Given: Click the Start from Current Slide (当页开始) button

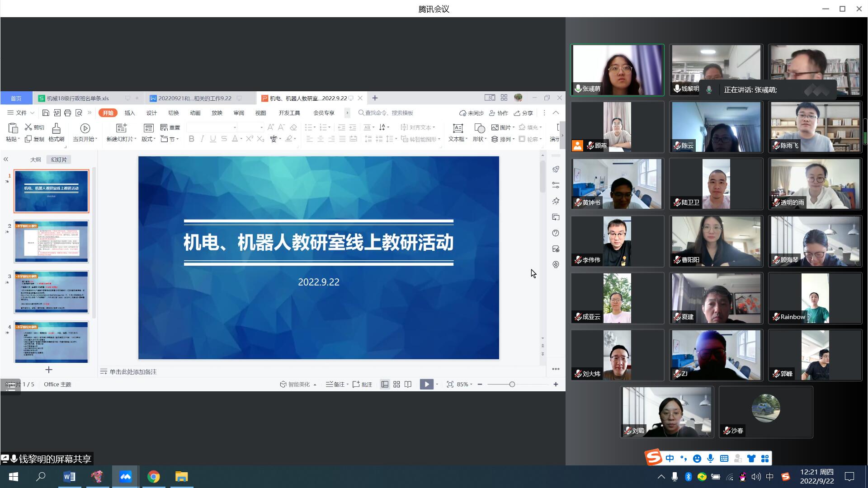Looking at the screenshot, I should pos(85,133).
